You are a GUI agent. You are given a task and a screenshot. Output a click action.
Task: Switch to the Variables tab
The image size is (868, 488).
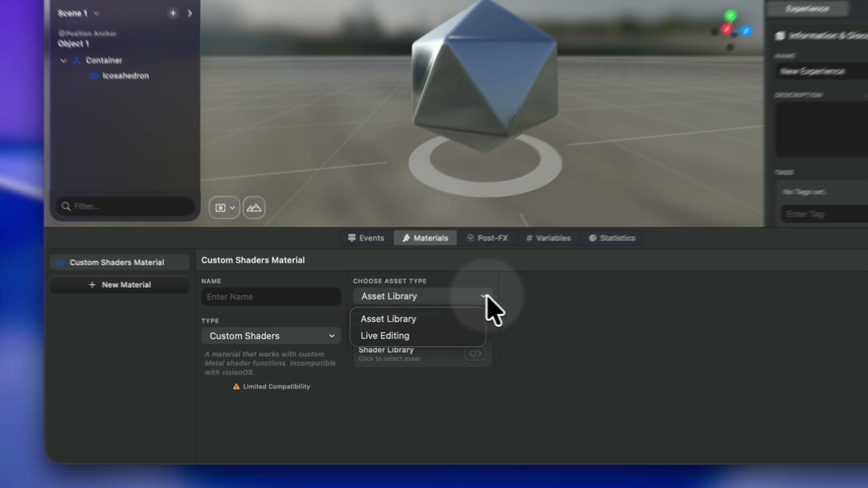click(548, 238)
